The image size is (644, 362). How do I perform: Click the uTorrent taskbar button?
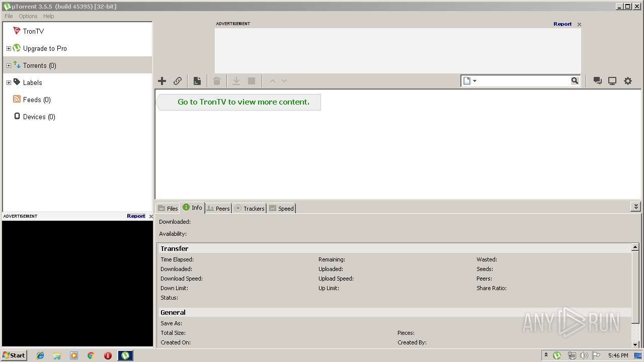coord(125,355)
